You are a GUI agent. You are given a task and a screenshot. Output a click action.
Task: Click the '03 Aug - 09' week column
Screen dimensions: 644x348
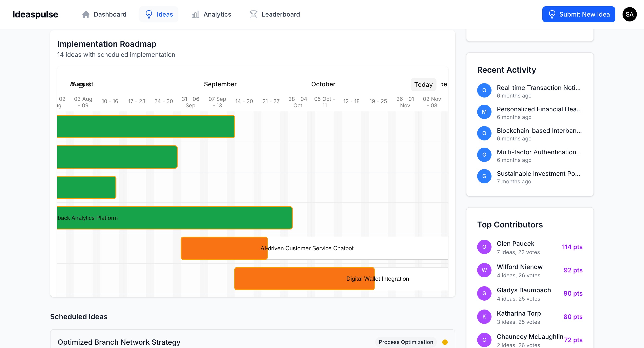(83, 102)
